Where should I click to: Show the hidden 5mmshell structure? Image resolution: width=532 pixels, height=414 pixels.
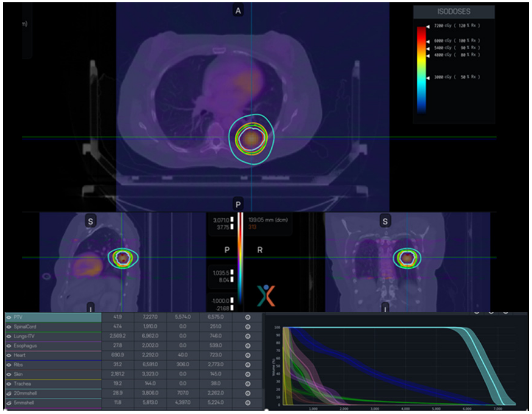click(9, 403)
